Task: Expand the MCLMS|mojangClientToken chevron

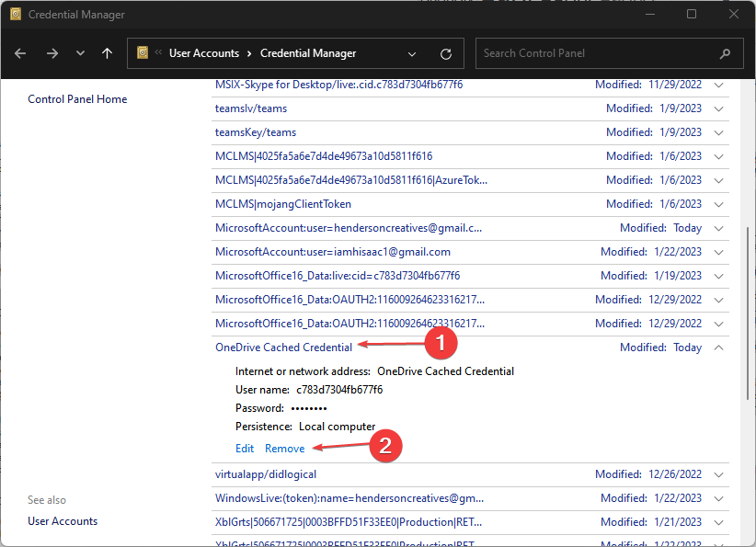Action: (x=718, y=204)
